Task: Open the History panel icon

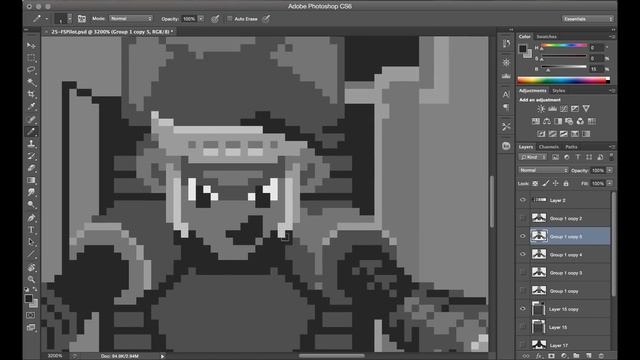Action: point(506,44)
